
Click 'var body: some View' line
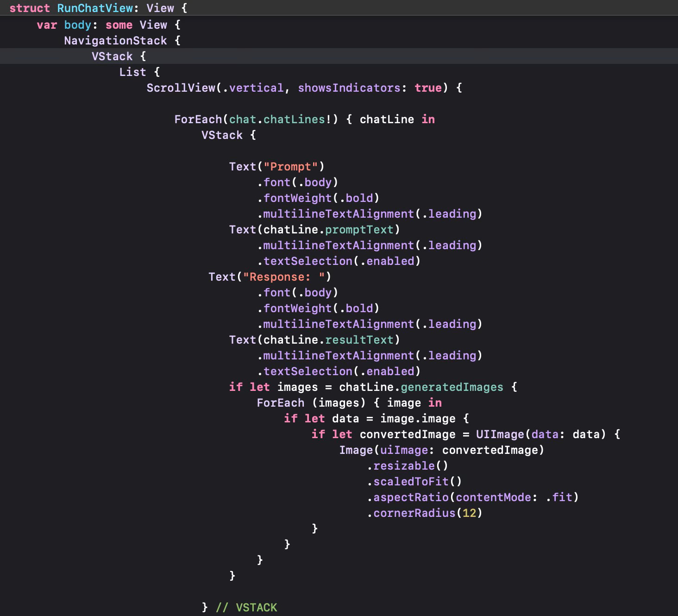pos(109,25)
